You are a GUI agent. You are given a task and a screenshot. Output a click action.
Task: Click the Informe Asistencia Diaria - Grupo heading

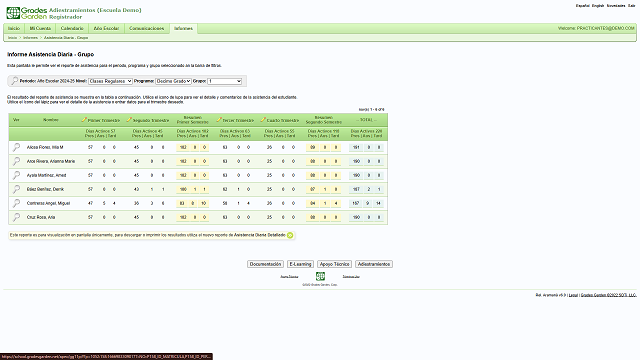pyautogui.click(x=51, y=54)
